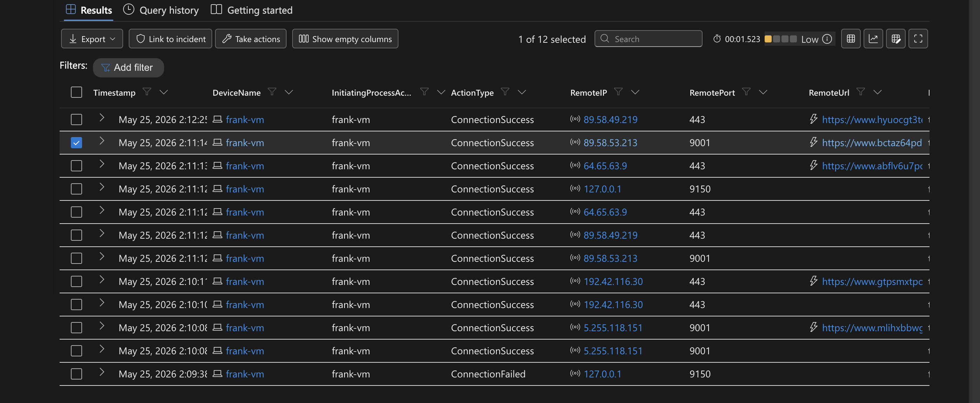Viewport: 980px width, 403px height.
Task: Check the 2:11:13 row checkbox
Action: pos(76,166)
